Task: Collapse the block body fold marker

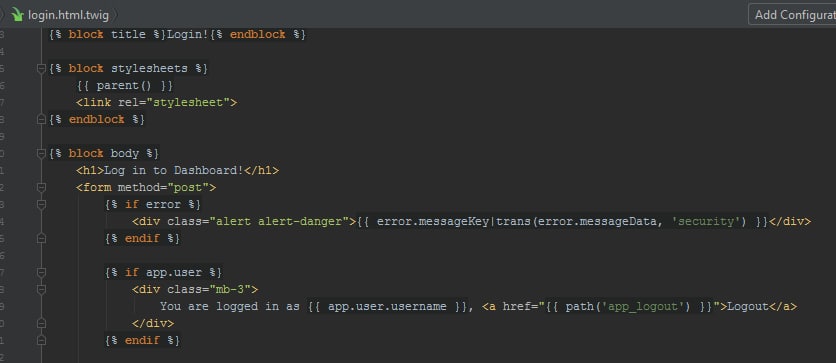Action: pyautogui.click(x=41, y=154)
